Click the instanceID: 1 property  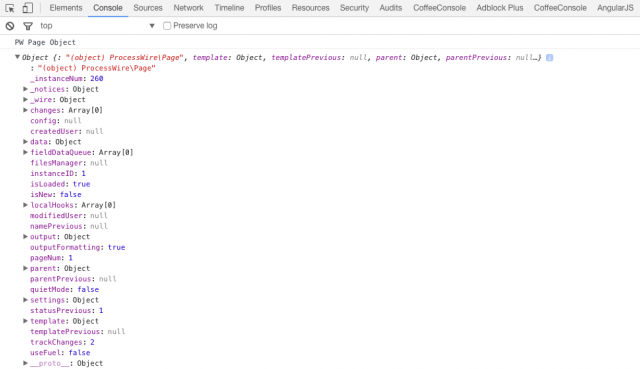tap(58, 173)
